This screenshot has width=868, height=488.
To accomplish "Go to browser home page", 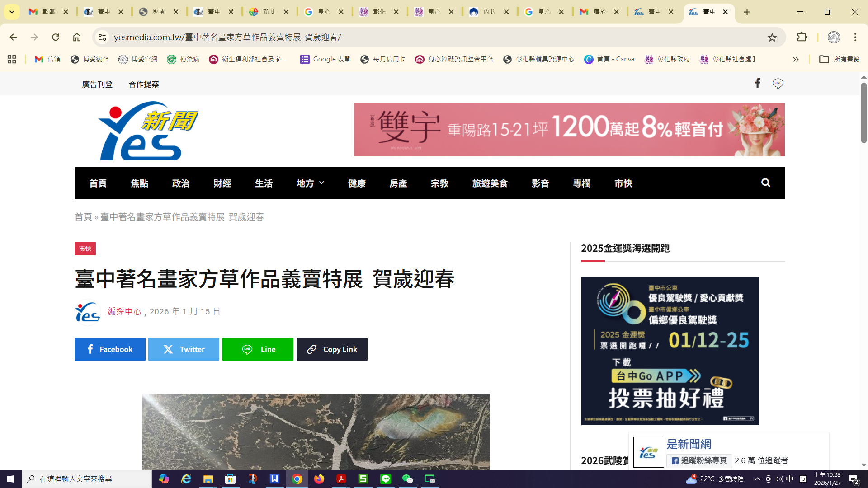I will click(77, 38).
